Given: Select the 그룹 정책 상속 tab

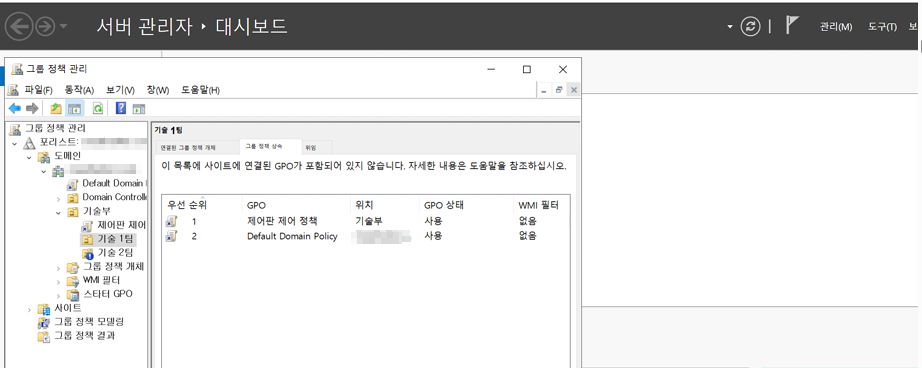Looking at the screenshot, I should (270, 147).
